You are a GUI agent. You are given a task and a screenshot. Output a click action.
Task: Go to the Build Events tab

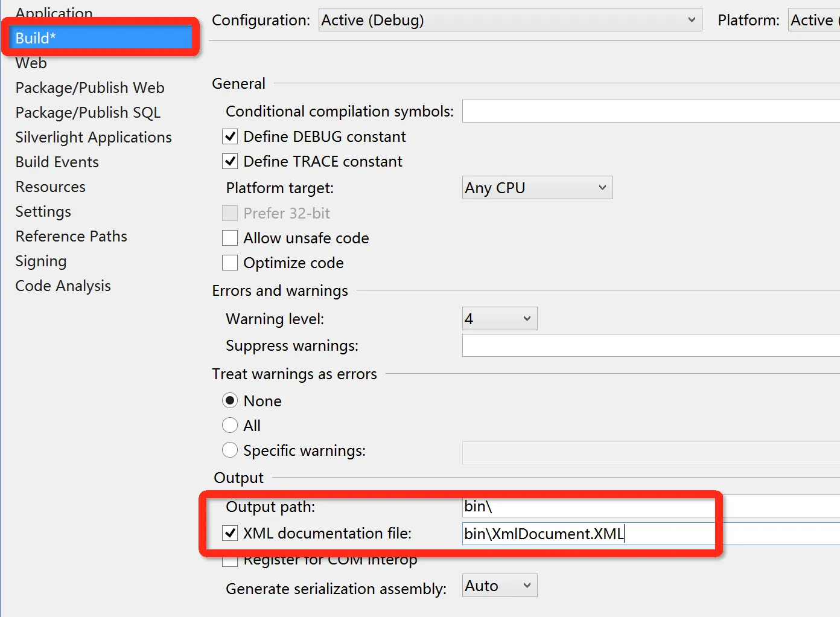57,162
